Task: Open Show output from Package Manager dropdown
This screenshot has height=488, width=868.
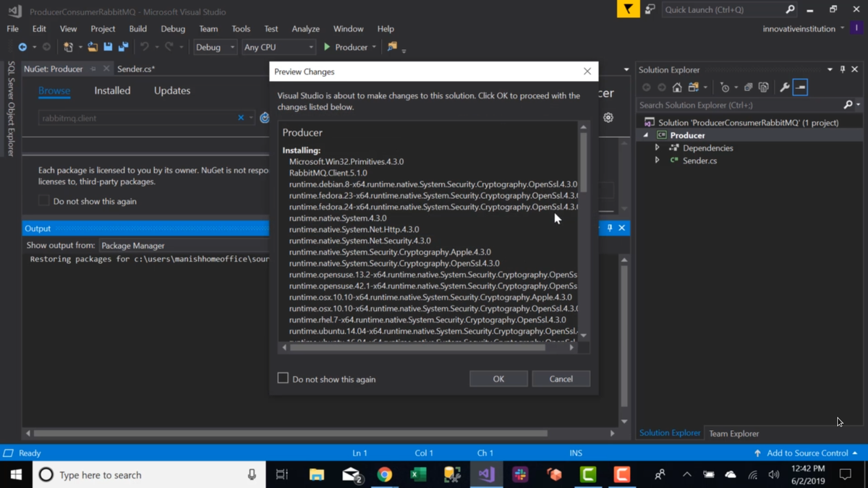Action: coord(184,245)
